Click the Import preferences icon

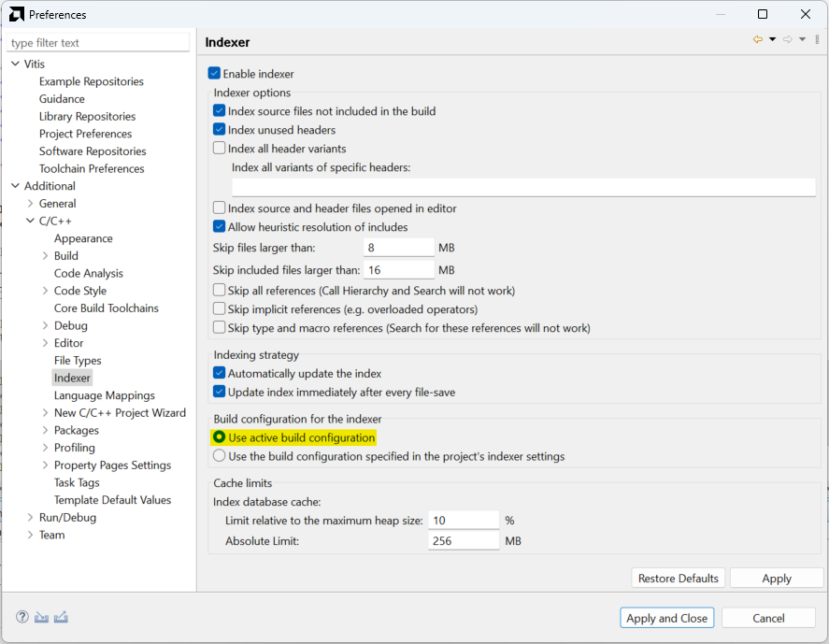pos(41,617)
